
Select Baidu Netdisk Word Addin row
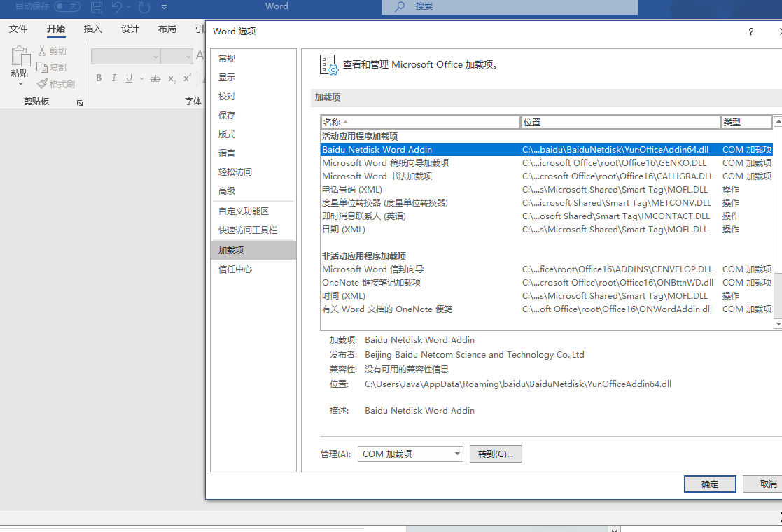[x=547, y=150]
